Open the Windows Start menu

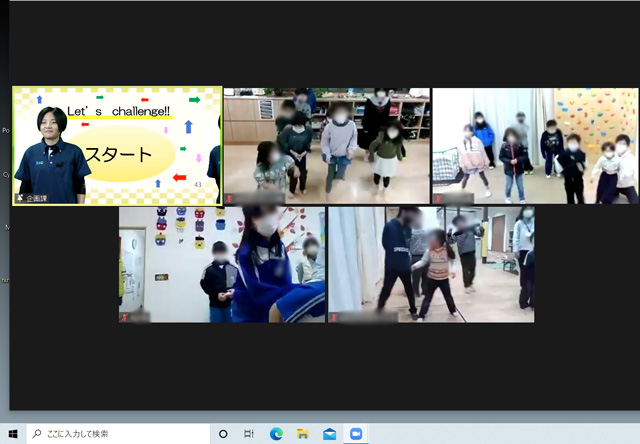tap(12, 434)
